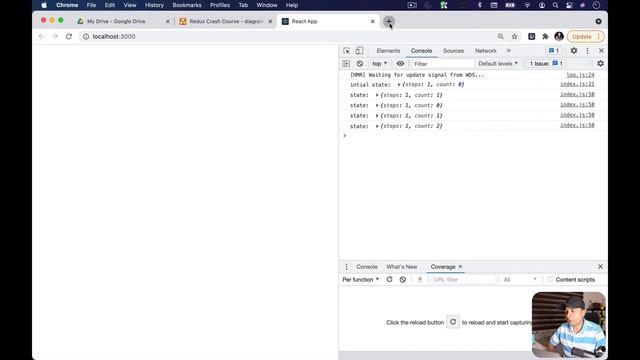
Task: Open index.js:58 link for the count: 2 row
Action: [x=577, y=125]
